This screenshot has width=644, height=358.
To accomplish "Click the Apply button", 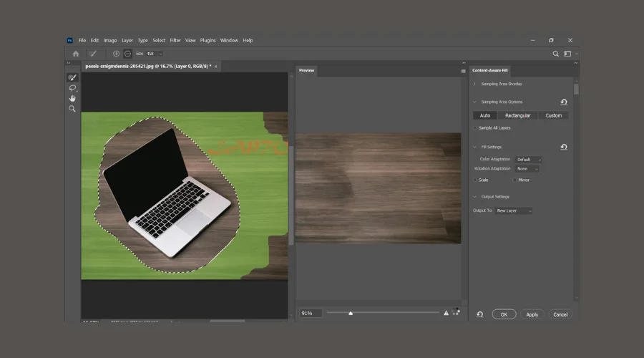I will pos(532,314).
